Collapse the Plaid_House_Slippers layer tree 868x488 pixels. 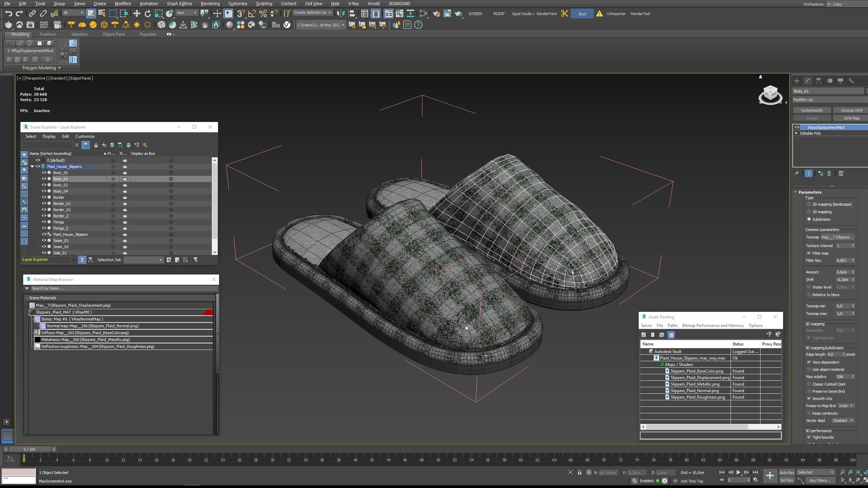click(x=33, y=166)
